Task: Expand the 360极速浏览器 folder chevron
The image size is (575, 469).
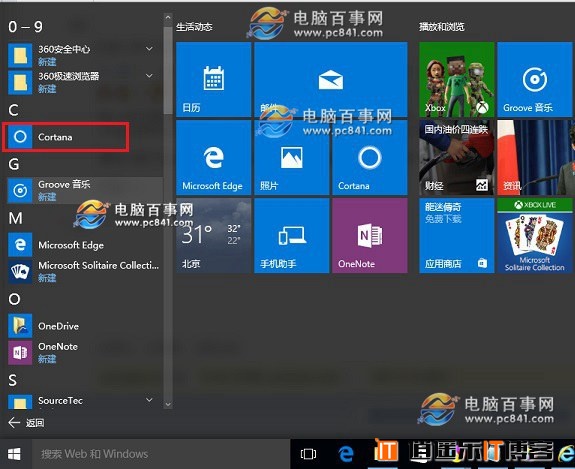Action: [149, 76]
